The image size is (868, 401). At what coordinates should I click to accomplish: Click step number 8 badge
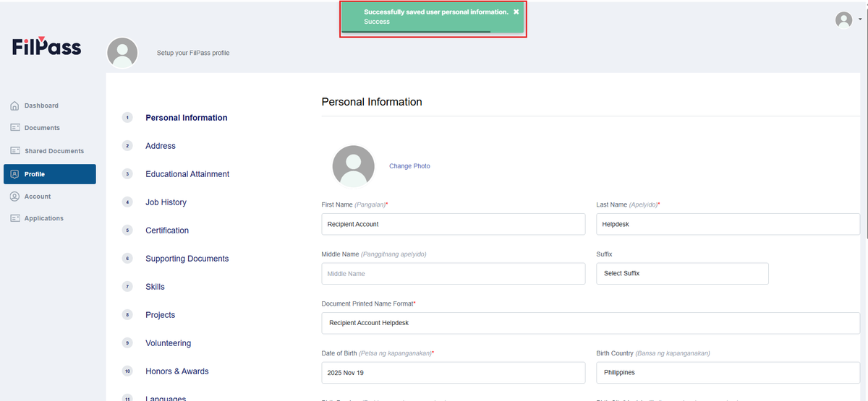[x=128, y=315]
